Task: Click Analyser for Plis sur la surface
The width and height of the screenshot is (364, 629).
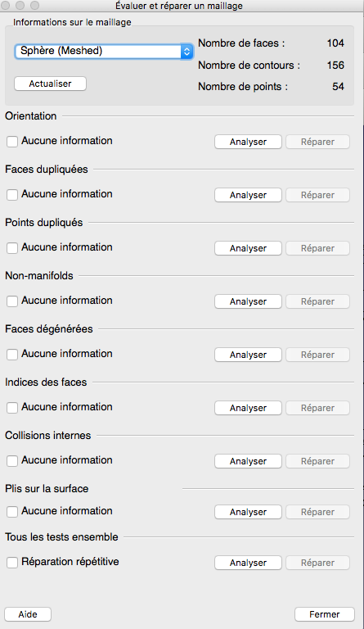Action: click(248, 512)
